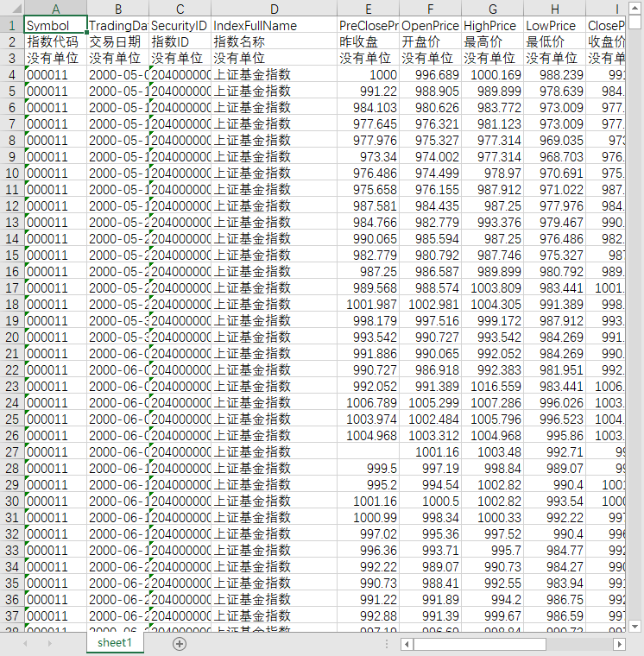
Task: Select column B header
Action: [118, 9]
